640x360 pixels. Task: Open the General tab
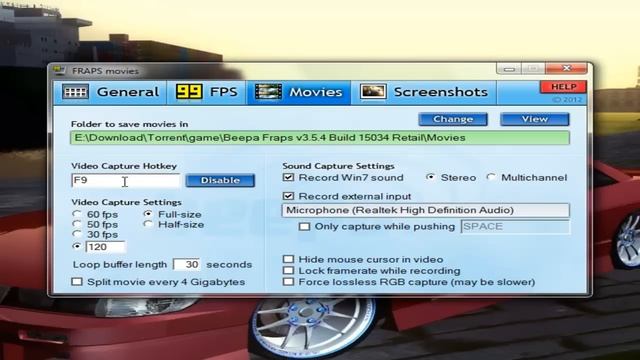pyautogui.click(x=110, y=92)
